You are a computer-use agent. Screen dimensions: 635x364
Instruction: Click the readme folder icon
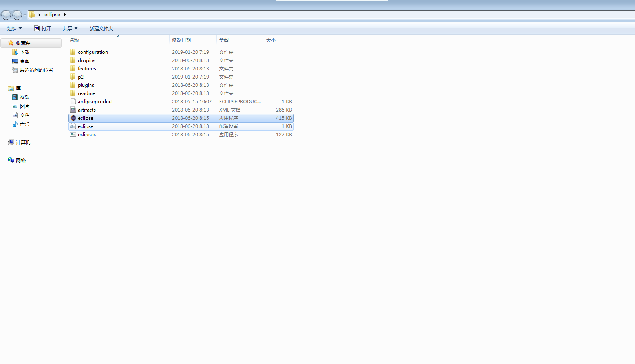(x=73, y=93)
